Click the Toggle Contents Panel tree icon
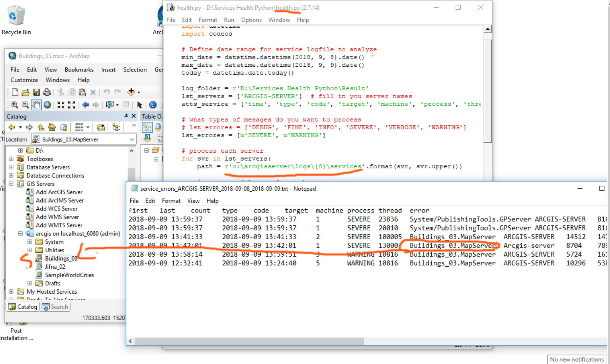The image size is (610, 364). pos(116,127)
